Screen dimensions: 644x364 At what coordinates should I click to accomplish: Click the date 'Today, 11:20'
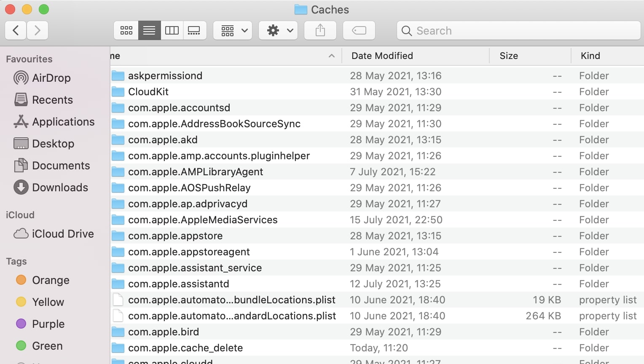click(x=379, y=348)
